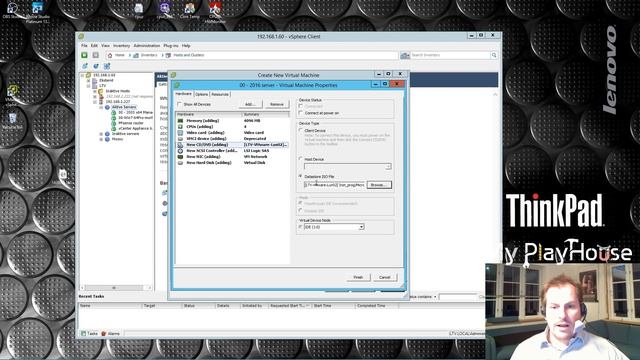The height and width of the screenshot is (360, 640).
Task: Click the Finish button
Action: pyautogui.click(x=358, y=278)
